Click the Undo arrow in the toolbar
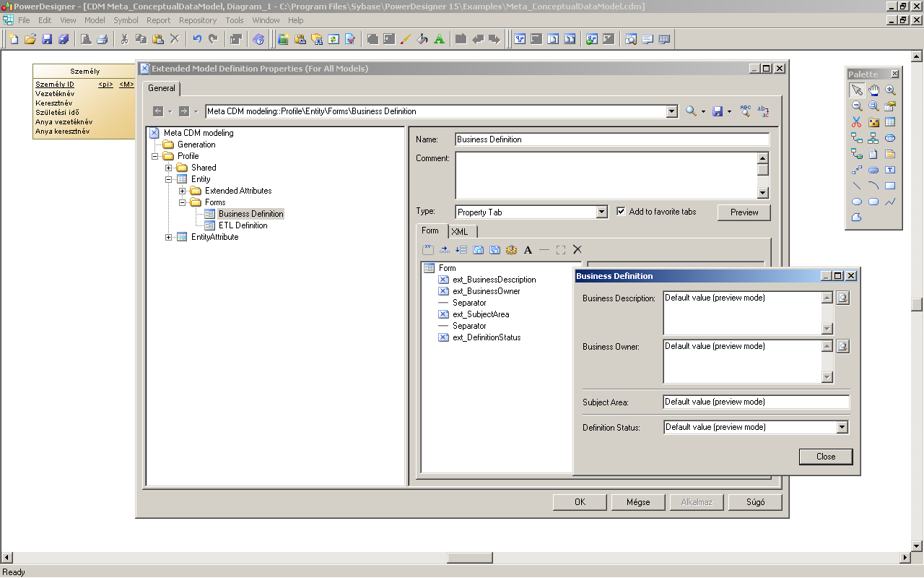924x578 pixels. click(196, 39)
